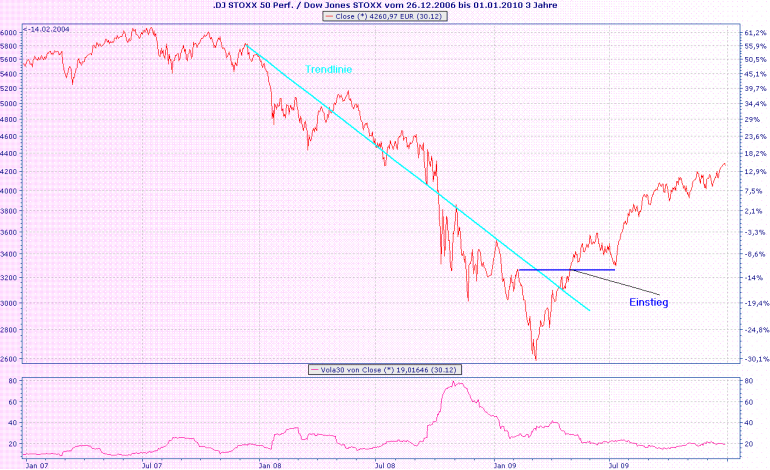This screenshot has width=770, height=470.
Task: Click the 'Jul 07' x-axis label
Action: point(152,465)
